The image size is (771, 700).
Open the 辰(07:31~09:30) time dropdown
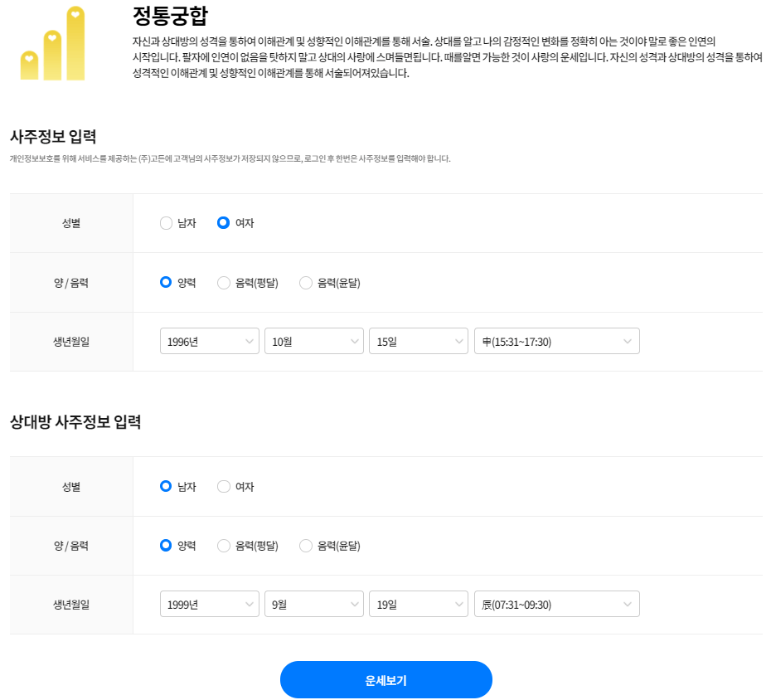coord(555,603)
